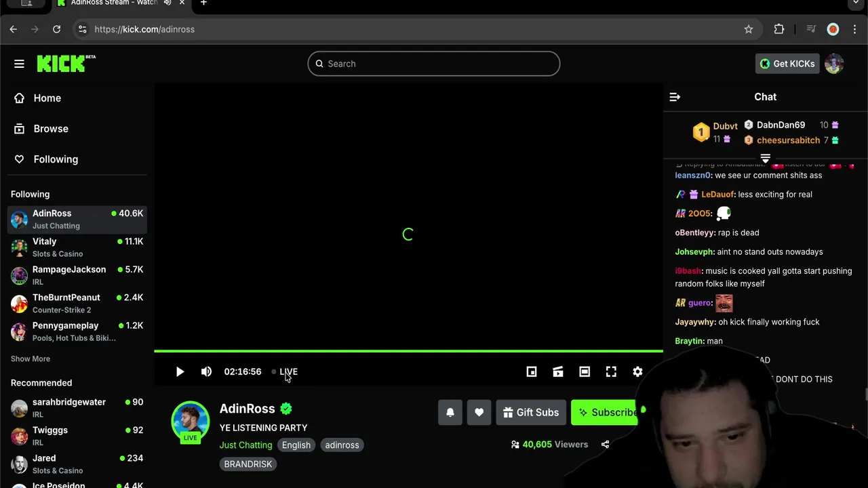Open the user profile avatar menu
The image size is (868, 488).
(834, 64)
